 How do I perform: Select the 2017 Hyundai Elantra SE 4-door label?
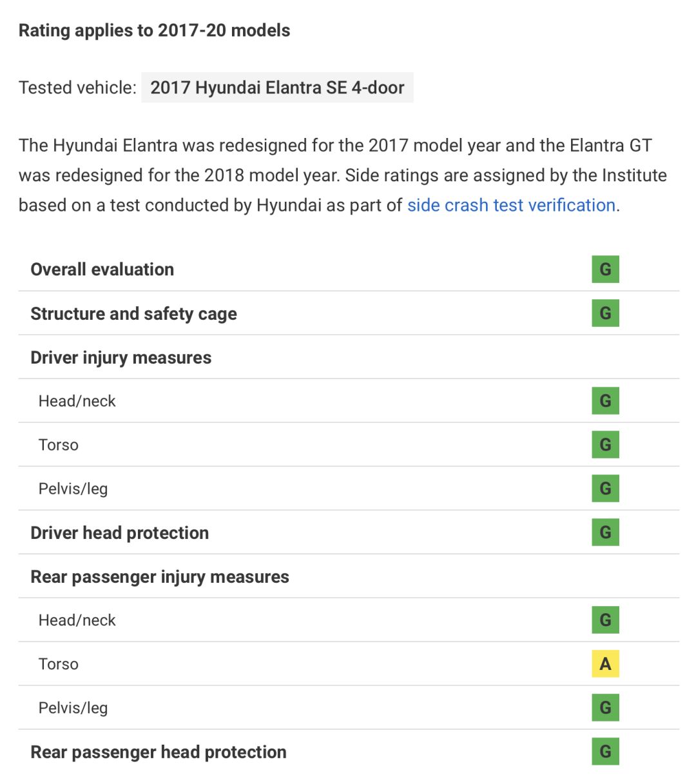pyautogui.click(x=277, y=88)
